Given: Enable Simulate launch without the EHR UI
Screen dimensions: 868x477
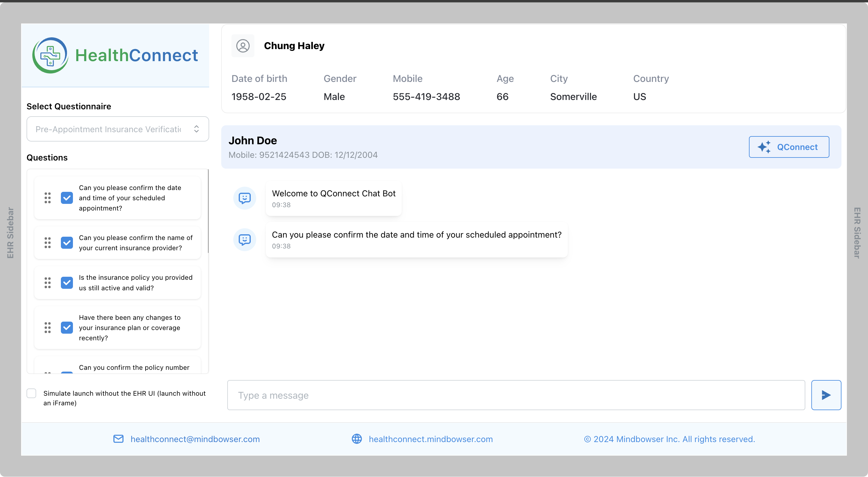Looking at the screenshot, I should pos(31,393).
